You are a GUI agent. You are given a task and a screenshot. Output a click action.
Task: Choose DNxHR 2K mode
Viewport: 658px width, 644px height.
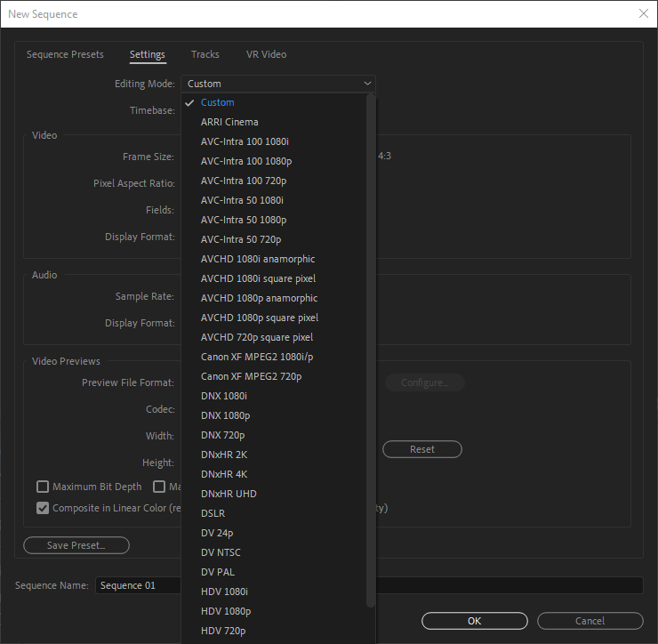274,455
